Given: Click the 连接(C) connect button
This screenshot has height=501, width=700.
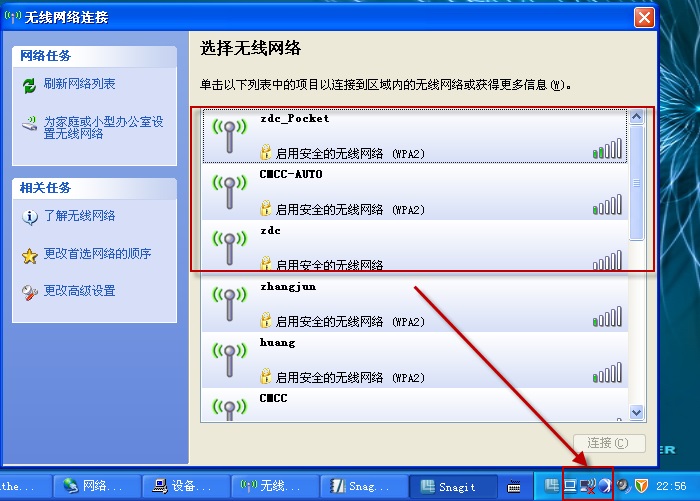Looking at the screenshot, I should coord(609,443).
